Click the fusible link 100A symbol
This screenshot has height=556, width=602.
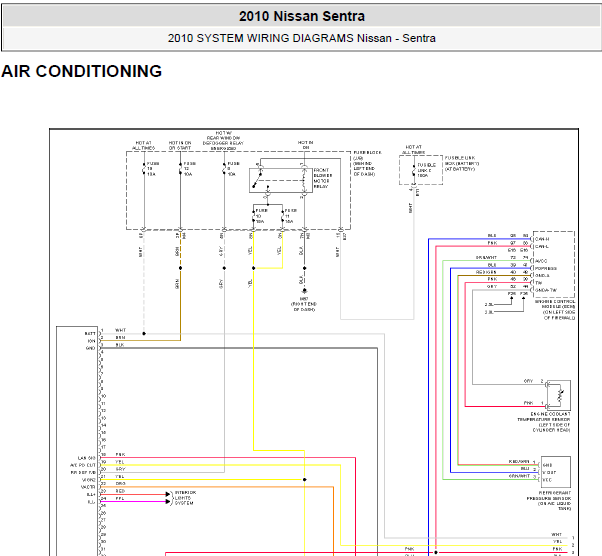(414, 170)
